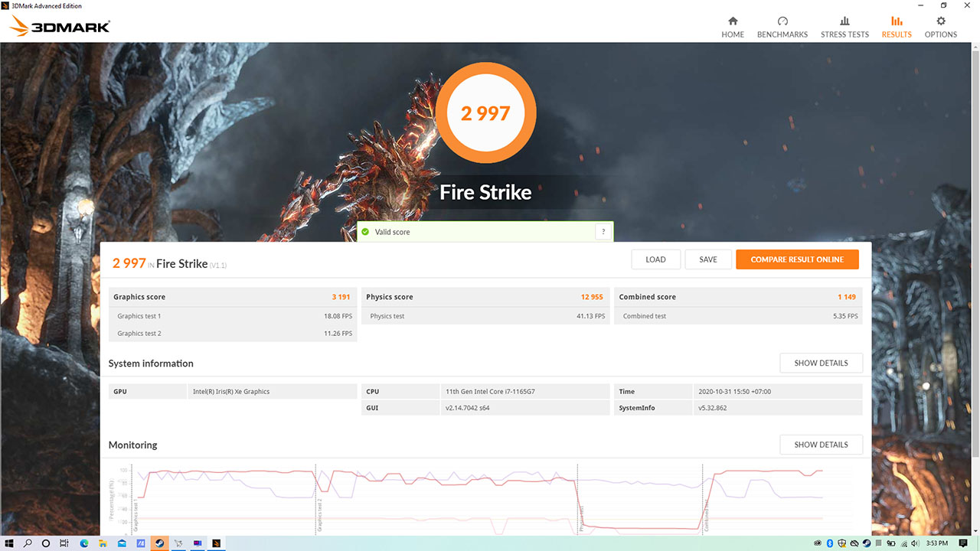This screenshot has height=551, width=980.
Task: Open Windows Security from the tray
Action: pyautogui.click(x=841, y=543)
